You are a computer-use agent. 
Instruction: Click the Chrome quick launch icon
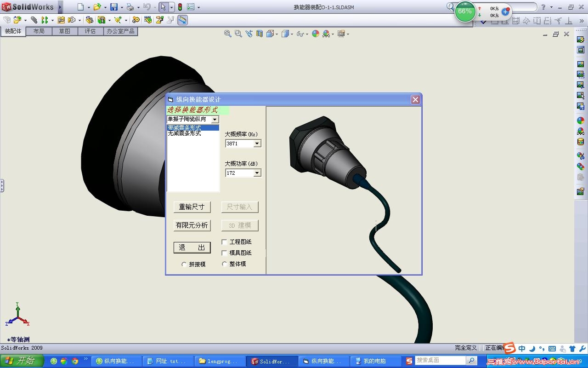pos(74,361)
